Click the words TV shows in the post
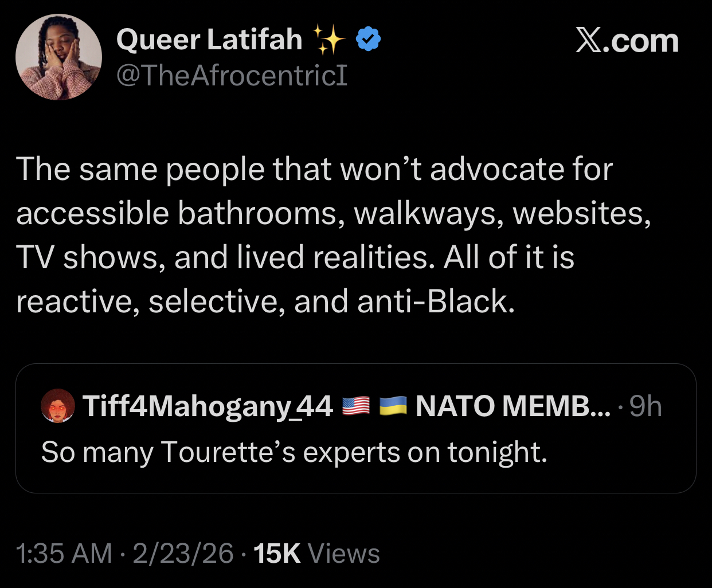712x588 pixels. pos(87,257)
